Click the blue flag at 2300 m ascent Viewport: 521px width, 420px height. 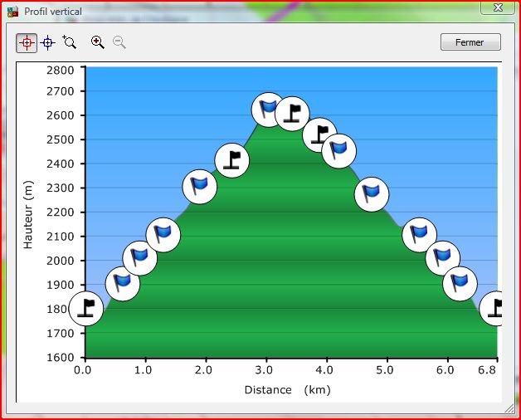pyautogui.click(x=199, y=185)
